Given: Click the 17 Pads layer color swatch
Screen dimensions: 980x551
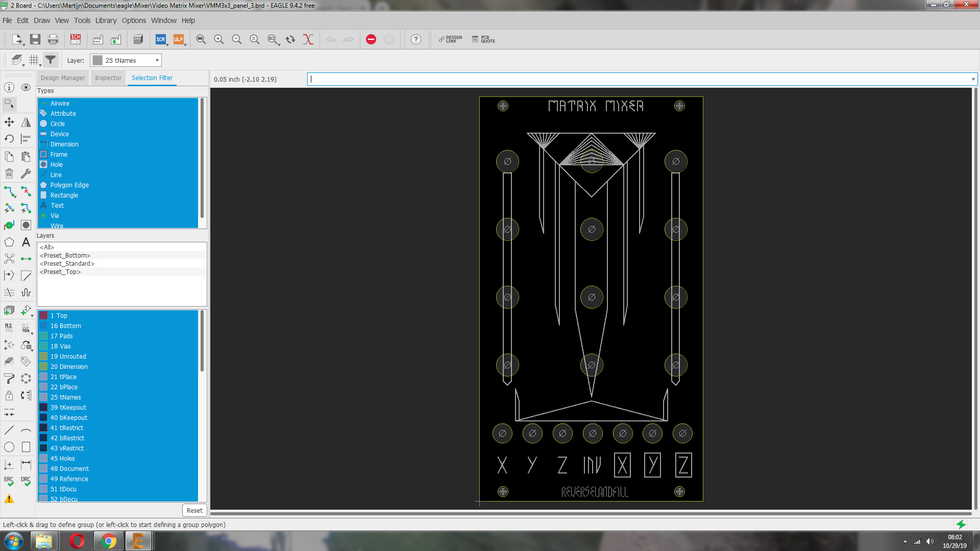Looking at the screenshot, I should click(x=44, y=336).
